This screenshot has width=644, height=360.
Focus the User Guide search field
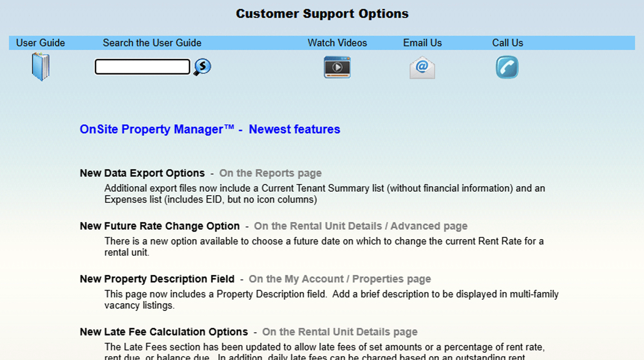click(142, 67)
